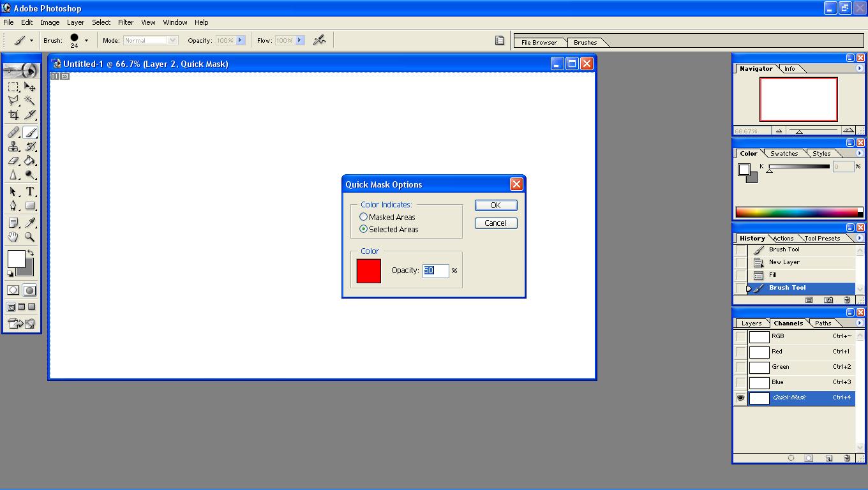Switch to the Layers tab
The image size is (868, 490).
[751, 323]
